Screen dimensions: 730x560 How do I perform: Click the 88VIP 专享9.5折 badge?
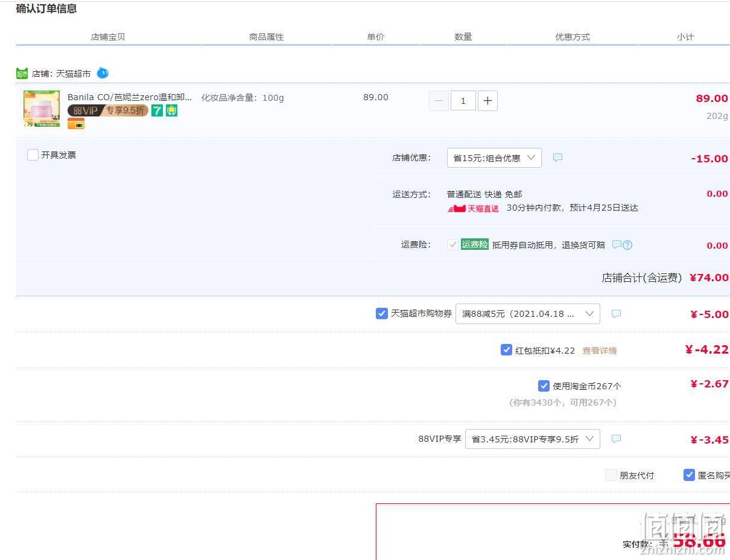[107, 110]
